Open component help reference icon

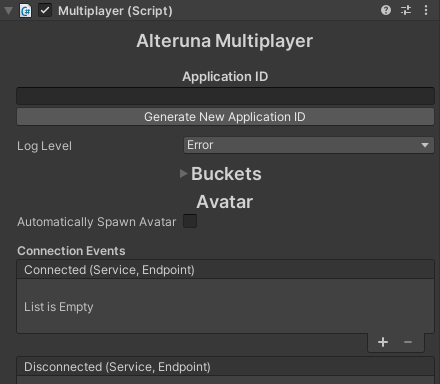pos(386,10)
